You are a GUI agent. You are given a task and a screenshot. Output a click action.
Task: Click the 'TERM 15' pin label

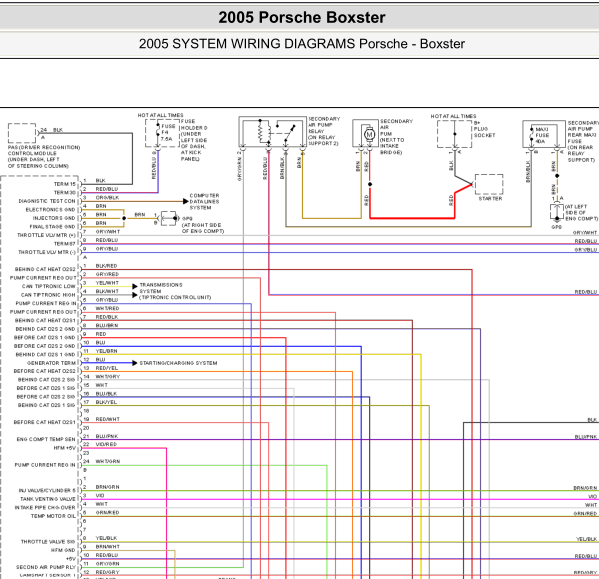point(65,184)
